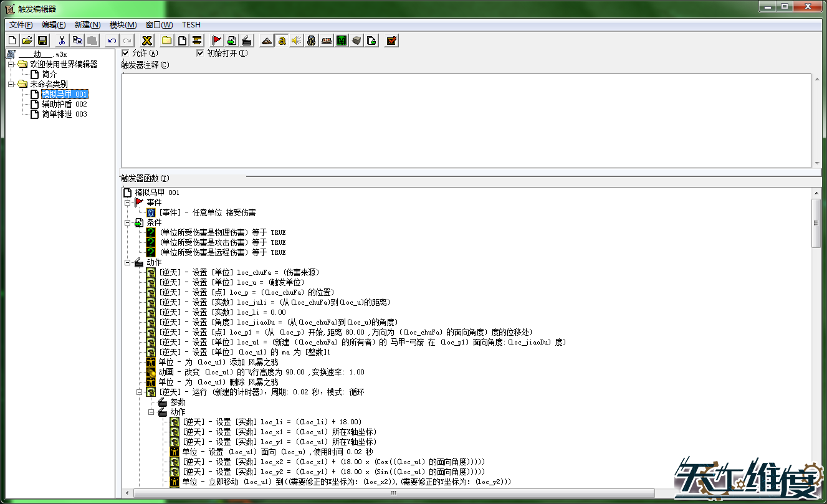Viewport: 827px width, 504px height.
Task: Add a new event using red flag icon
Action: coord(217,40)
